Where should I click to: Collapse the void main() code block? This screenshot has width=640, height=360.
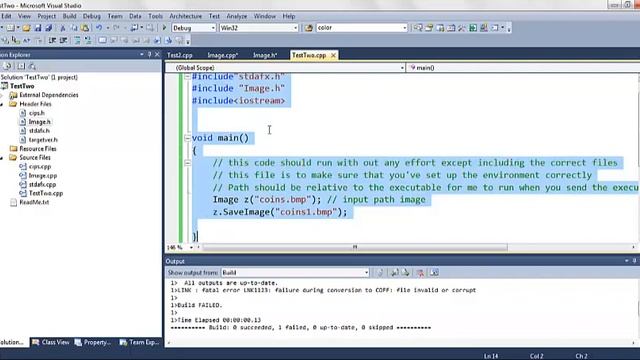click(x=187, y=138)
